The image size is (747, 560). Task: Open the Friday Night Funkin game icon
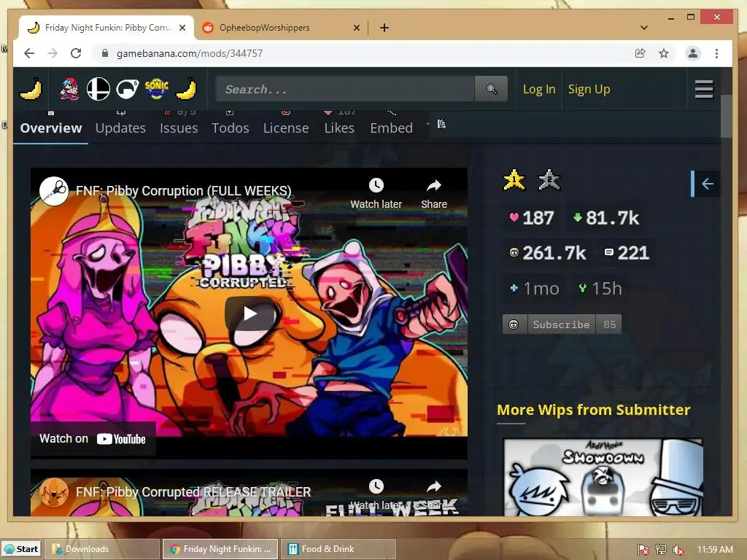click(x=69, y=89)
